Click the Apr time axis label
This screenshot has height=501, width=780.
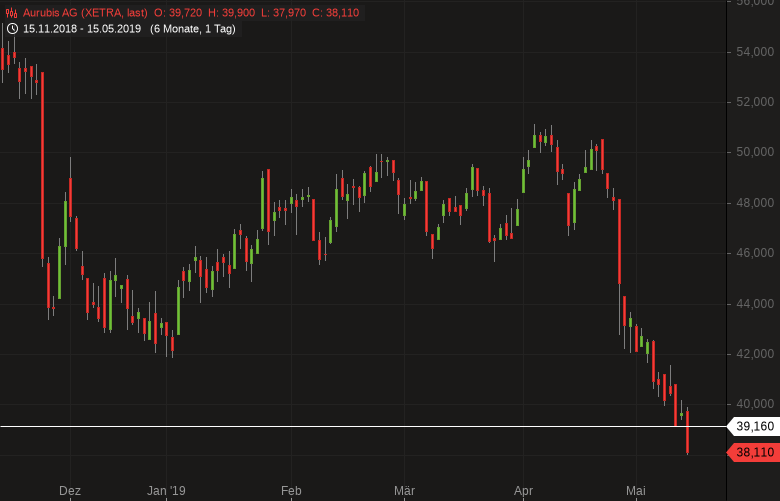523,491
